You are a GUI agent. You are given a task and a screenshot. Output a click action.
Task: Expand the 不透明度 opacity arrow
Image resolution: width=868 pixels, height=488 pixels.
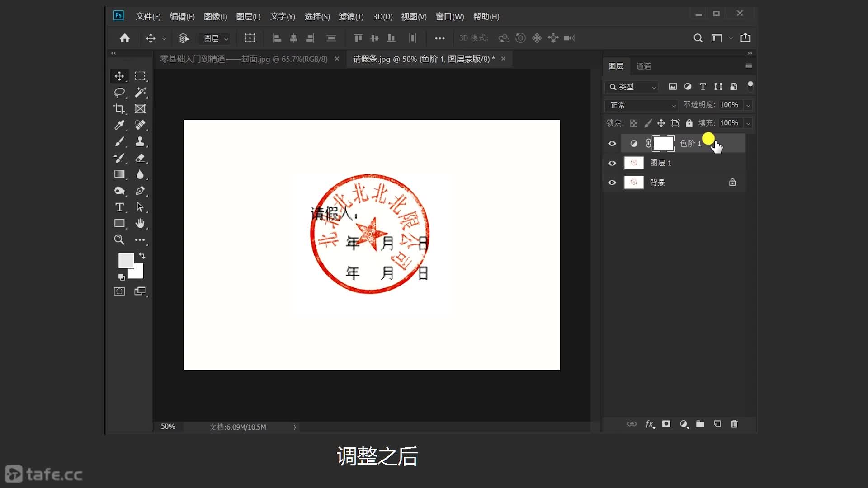(748, 105)
